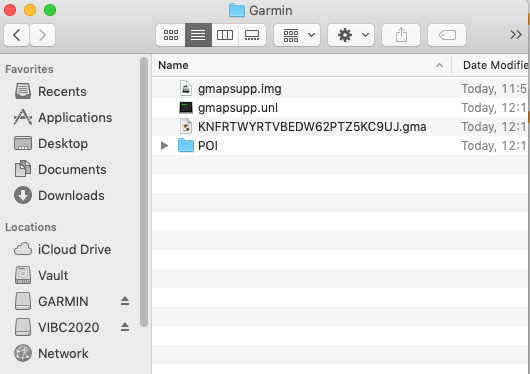Select the gmapsupp.img file
530x374 pixels.
click(339, 89)
